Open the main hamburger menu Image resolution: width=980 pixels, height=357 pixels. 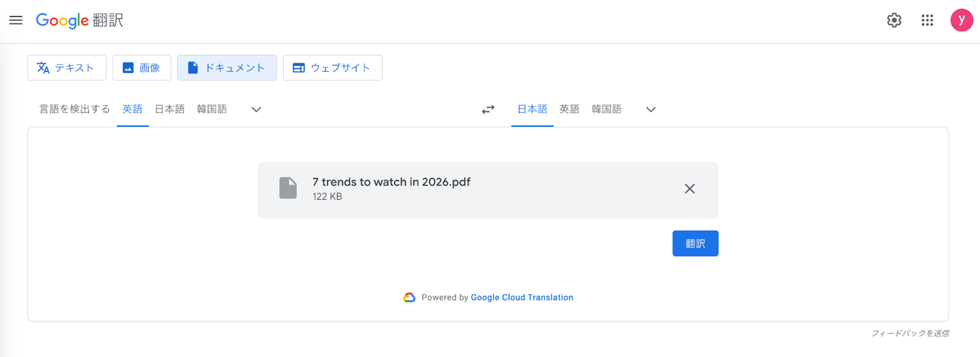point(16,20)
